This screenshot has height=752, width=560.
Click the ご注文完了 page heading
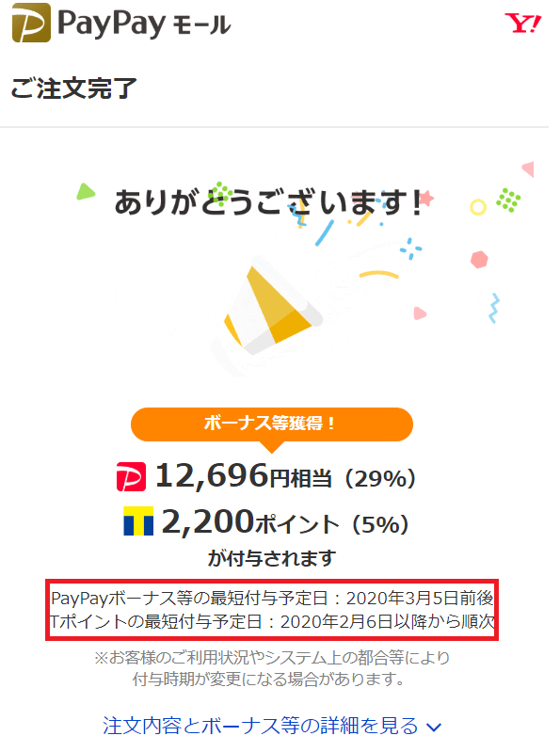(x=73, y=88)
